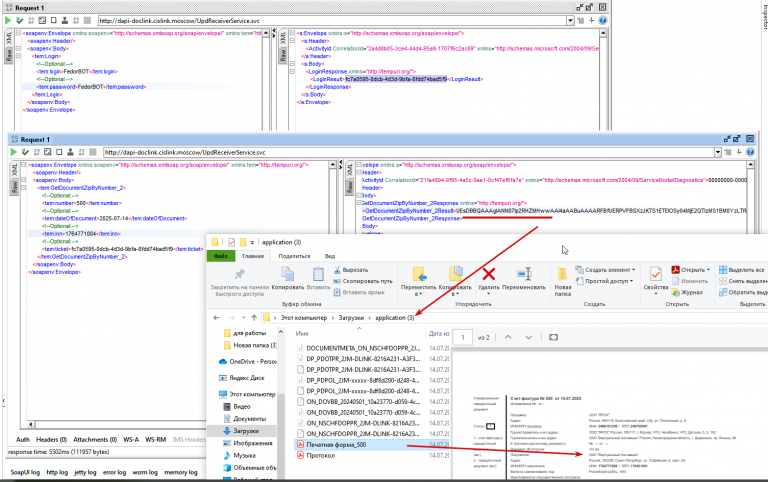Open the error log button
Viewport: 768px width, 482px height.
(115, 472)
